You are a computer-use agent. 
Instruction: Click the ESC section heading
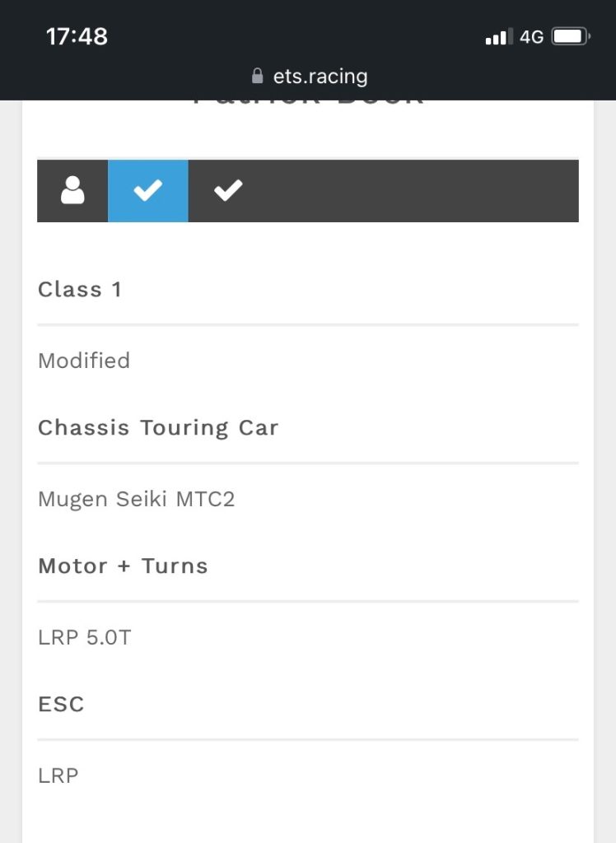60,704
